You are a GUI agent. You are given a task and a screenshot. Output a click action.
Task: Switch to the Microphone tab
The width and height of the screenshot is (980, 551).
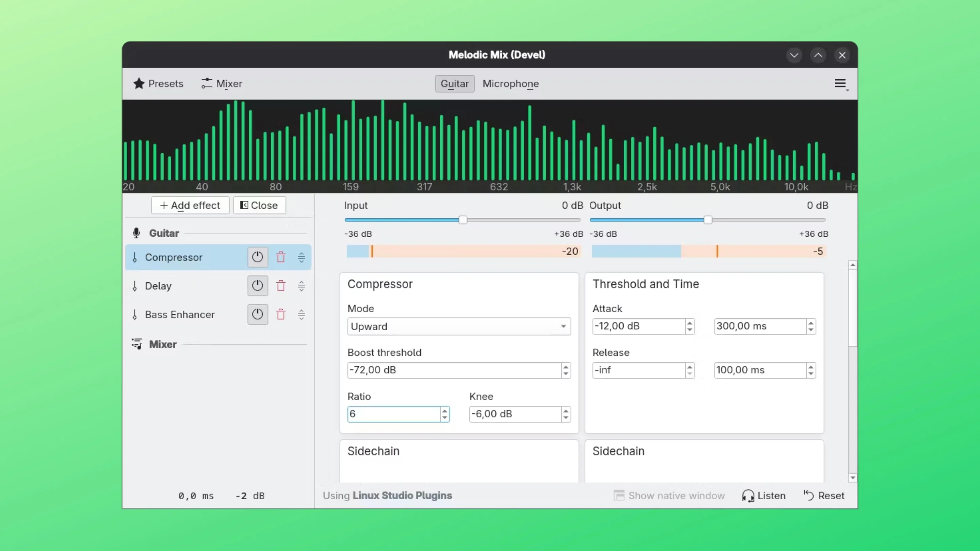pos(510,84)
